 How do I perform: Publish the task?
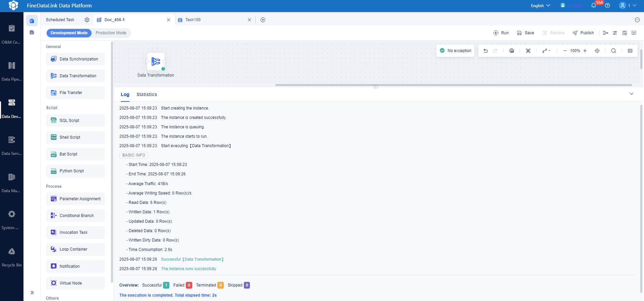point(583,33)
